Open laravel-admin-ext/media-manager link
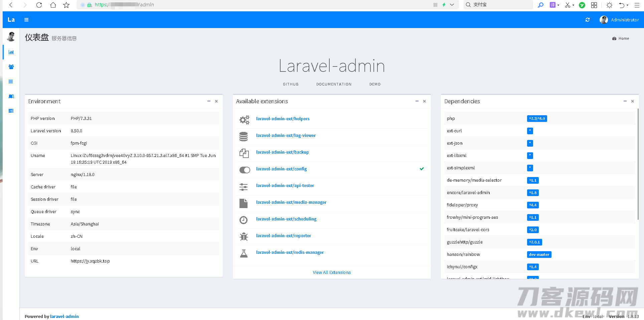 point(291,202)
